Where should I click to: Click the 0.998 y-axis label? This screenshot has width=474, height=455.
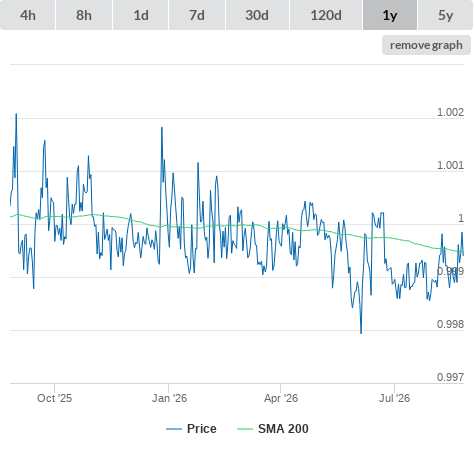pyautogui.click(x=450, y=324)
